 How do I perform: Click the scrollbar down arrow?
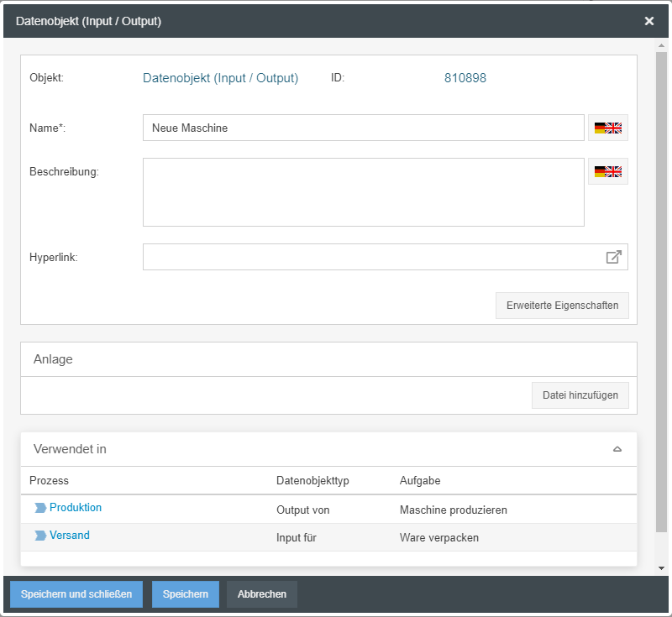pos(661,568)
